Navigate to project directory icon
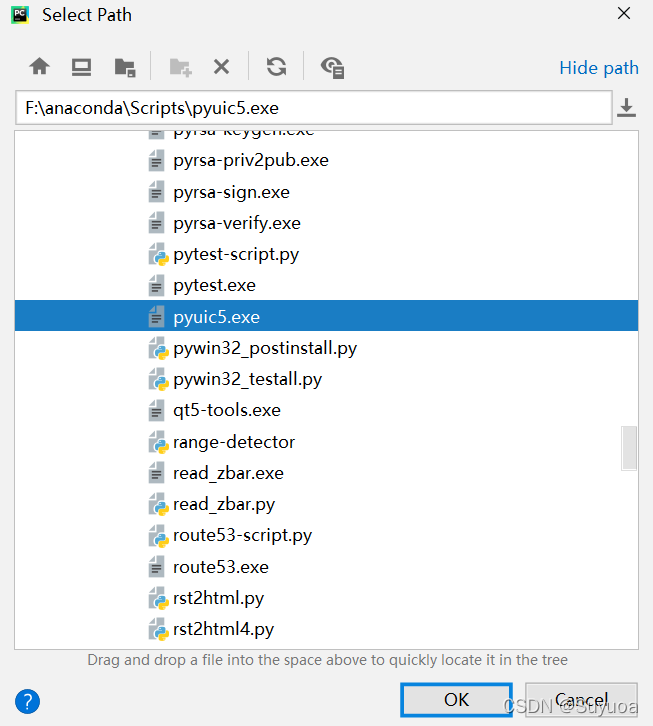This screenshot has height=726, width=653. click(x=125, y=68)
